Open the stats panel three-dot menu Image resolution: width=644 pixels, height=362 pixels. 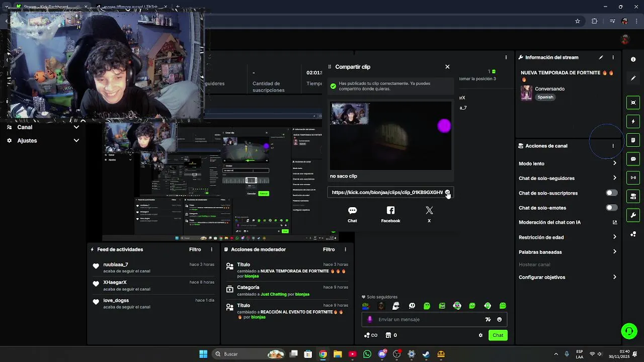(506, 57)
